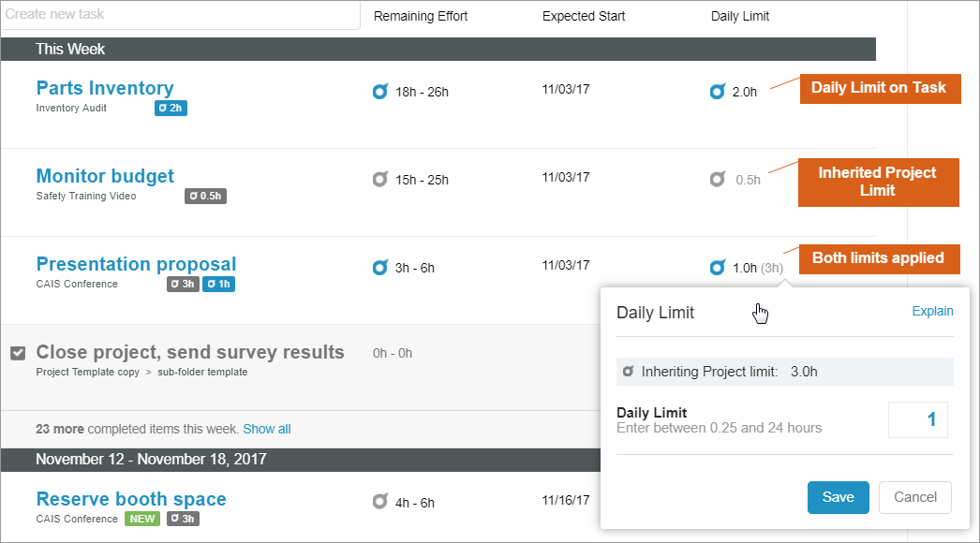980x543 pixels.
Task: Click the blue daily limit icon for Parts Inventory
Action: (718, 92)
